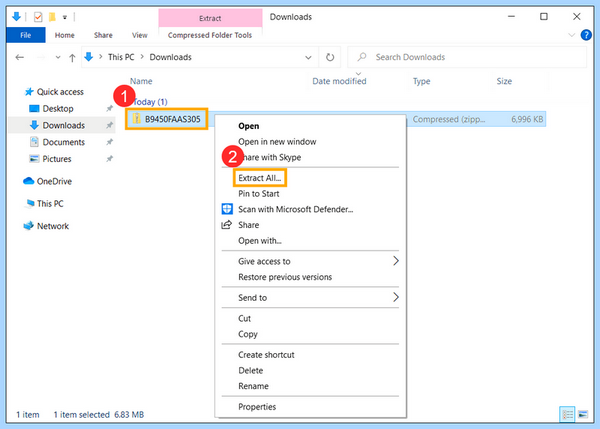
Task: Click the blue download arrow icon in title bar
Action: [x=16, y=16]
